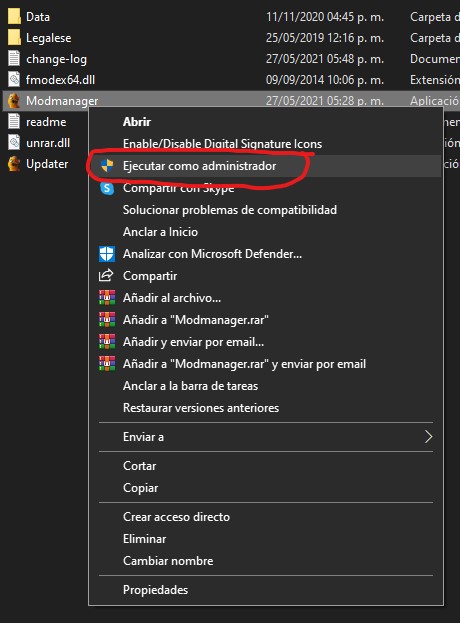Select the readme file name
Screen dimensions: 460x623
pyautogui.click(x=46, y=122)
